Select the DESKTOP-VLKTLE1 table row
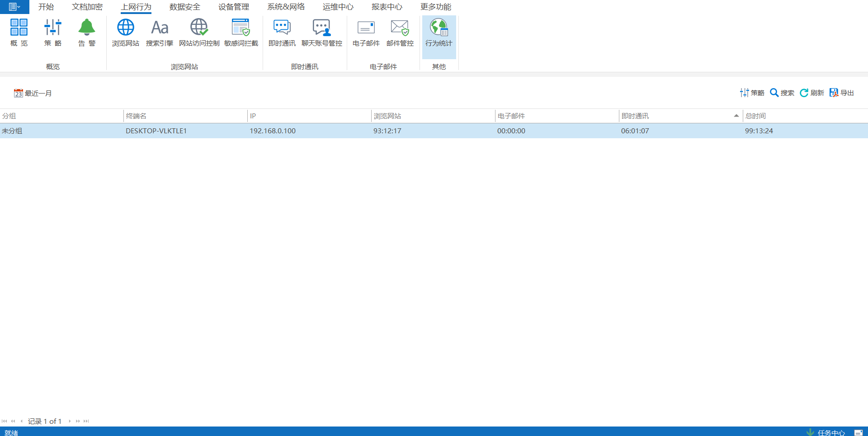The image size is (868, 436). (x=156, y=131)
